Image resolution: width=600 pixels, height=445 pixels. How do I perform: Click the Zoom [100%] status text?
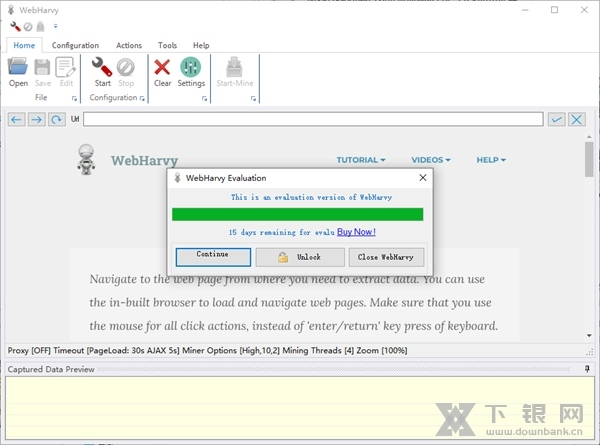(x=382, y=350)
